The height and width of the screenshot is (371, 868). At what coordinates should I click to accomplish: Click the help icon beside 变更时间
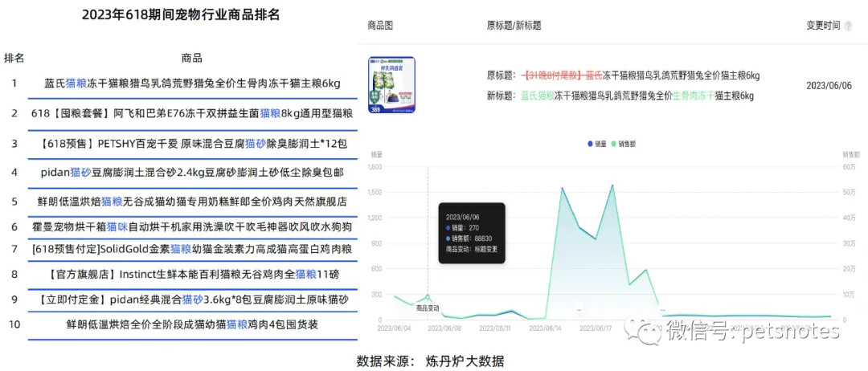[848, 26]
